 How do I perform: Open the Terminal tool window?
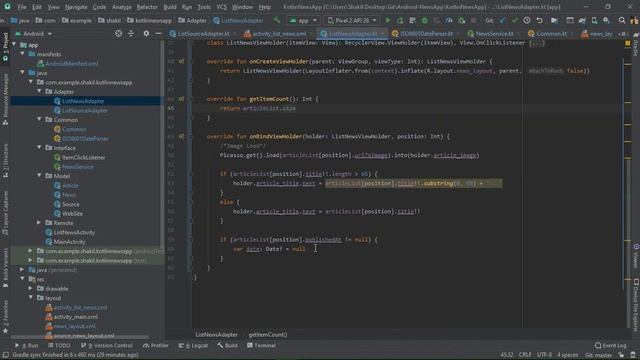[261, 345]
